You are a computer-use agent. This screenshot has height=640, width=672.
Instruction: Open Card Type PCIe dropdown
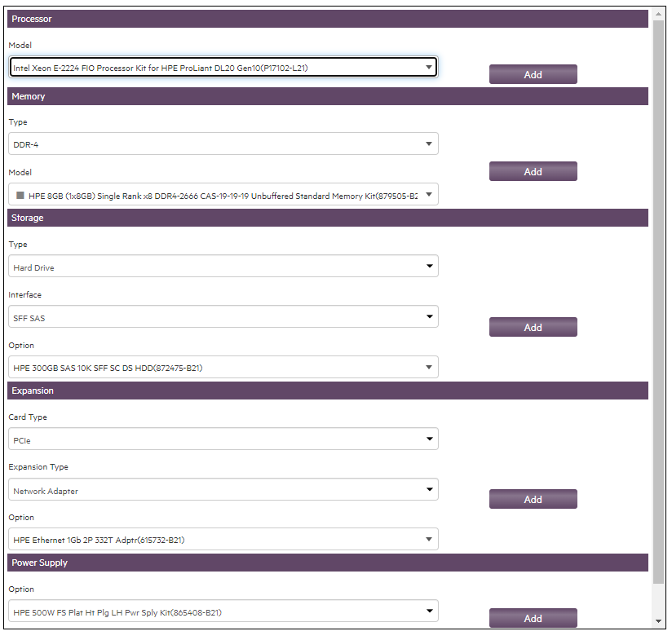point(223,439)
